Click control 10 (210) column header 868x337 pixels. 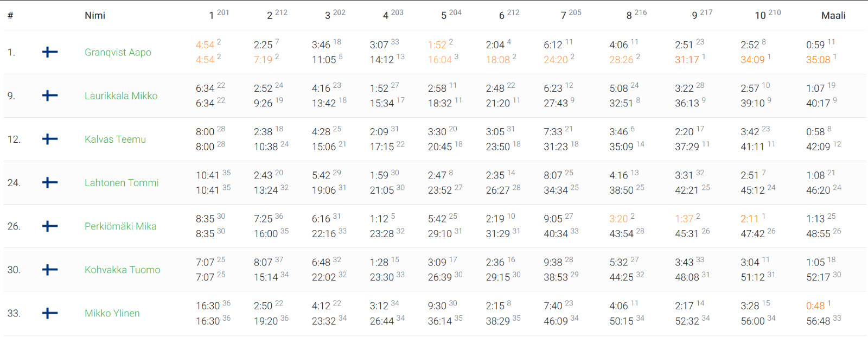point(768,15)
